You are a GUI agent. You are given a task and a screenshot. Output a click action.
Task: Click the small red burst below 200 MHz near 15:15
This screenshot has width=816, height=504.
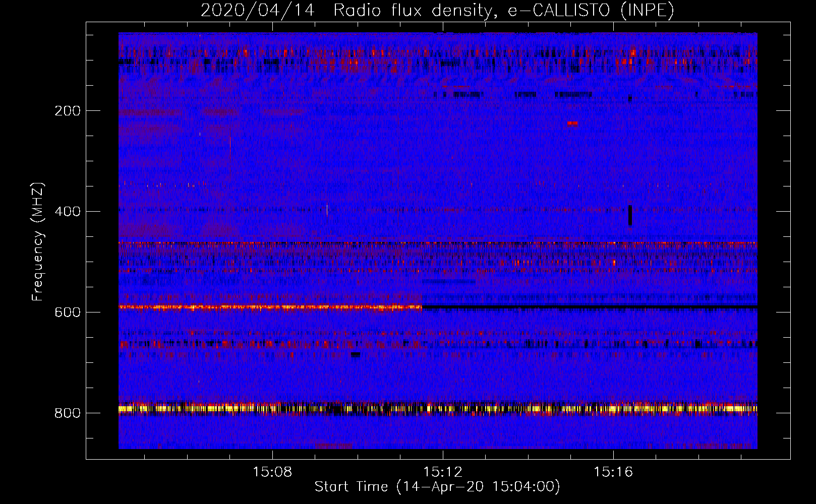pos(572,123)
